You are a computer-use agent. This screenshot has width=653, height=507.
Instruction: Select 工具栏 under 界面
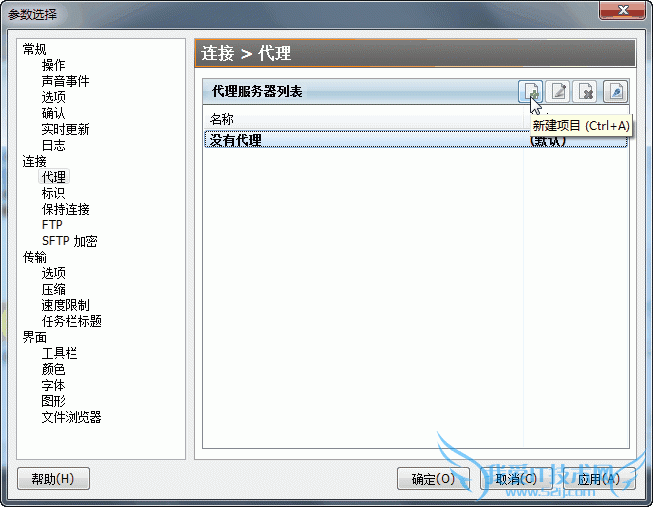[x=59, y=353]
